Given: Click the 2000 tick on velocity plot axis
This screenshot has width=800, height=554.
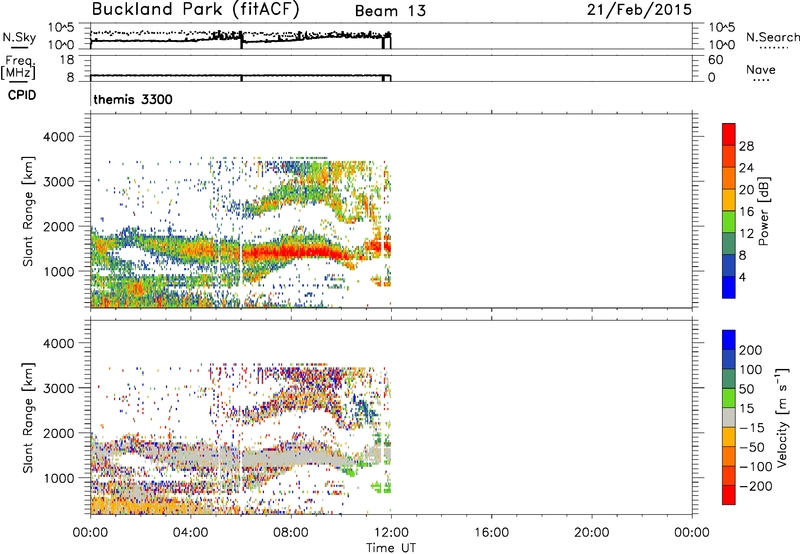Looking at the screenshot, I should tap(59, 434).
